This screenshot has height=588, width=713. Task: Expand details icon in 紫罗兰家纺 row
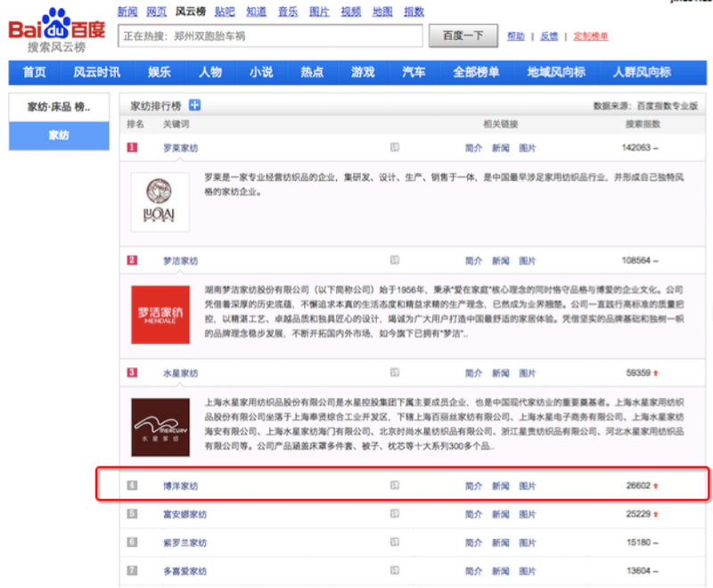coord(395,542)
